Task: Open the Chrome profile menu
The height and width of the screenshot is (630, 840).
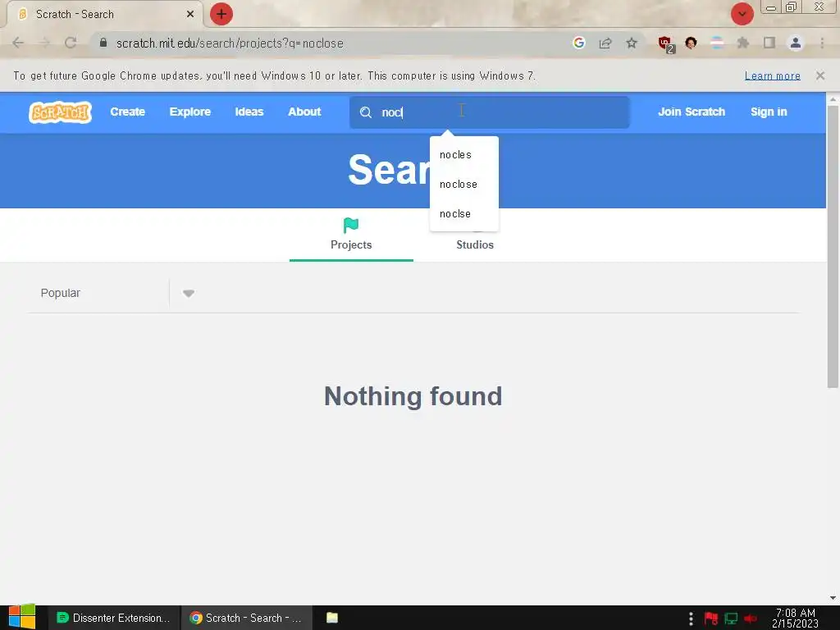Action: [x=796, y=43]
